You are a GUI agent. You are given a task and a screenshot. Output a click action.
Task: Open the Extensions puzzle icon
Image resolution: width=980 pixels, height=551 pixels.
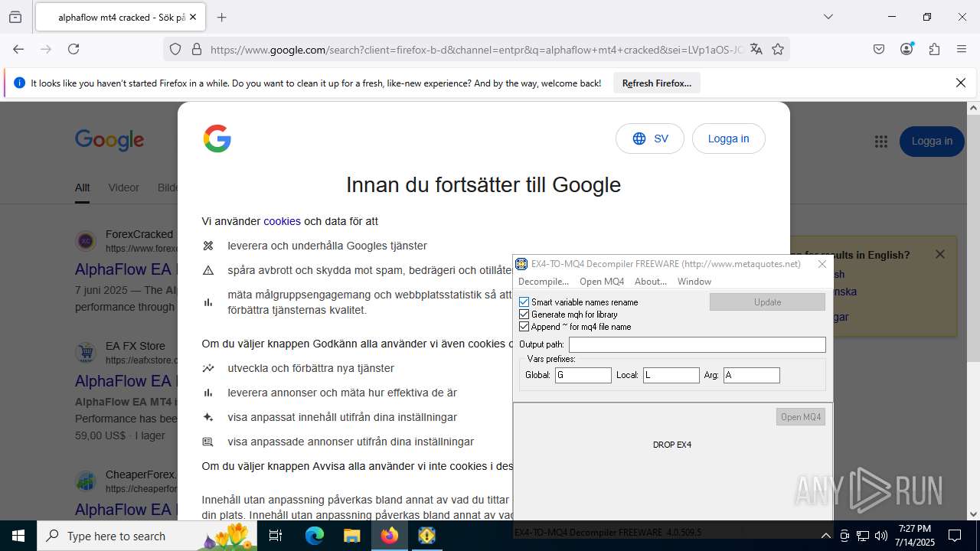pos(934,49)
